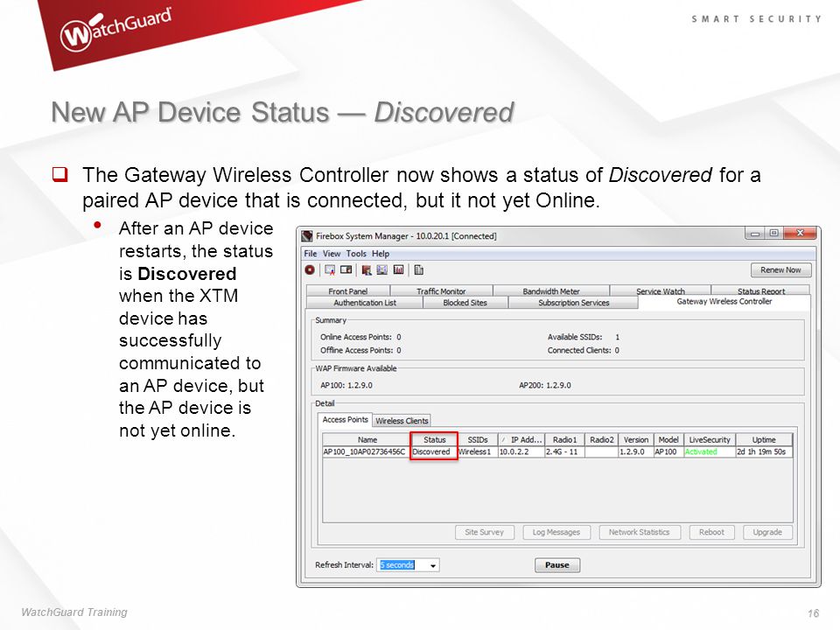Sort by the Radio2 column header
Image resolution: width=840 pixels, height=630 pixels.
(602, 440)
